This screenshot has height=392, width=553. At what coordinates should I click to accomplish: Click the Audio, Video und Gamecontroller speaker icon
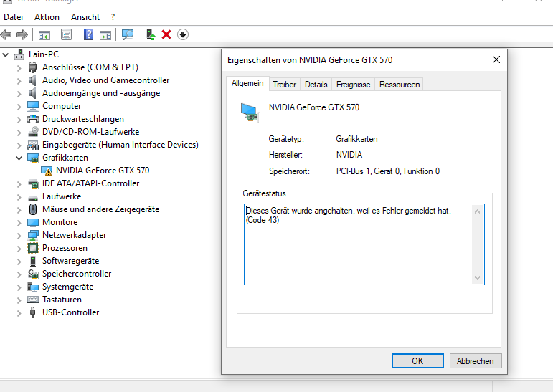[x=32, y=80]
